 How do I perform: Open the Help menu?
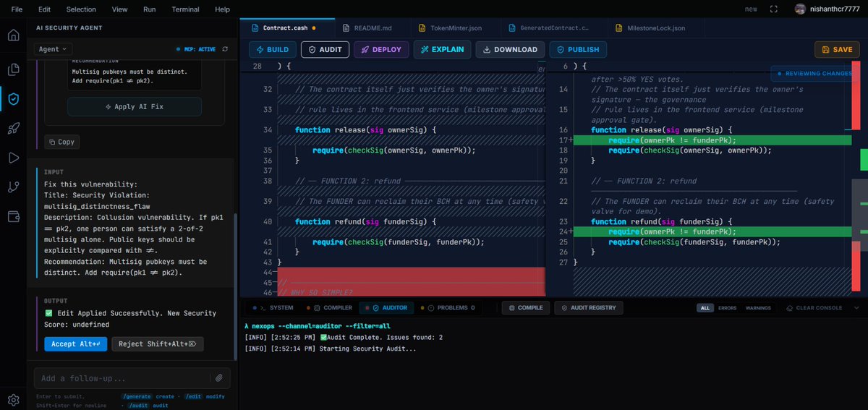coord(223,9)
